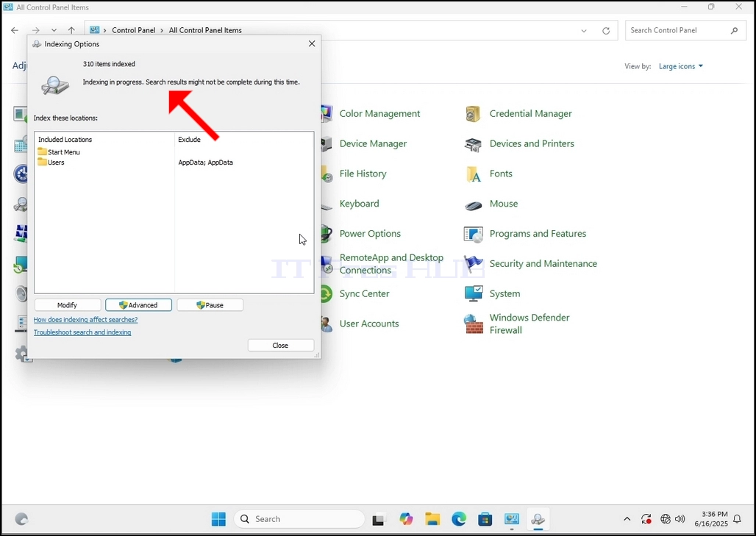Click the Fonts folder icon
The height and width of the screenshot is (536, 756).
pos(473,174)
